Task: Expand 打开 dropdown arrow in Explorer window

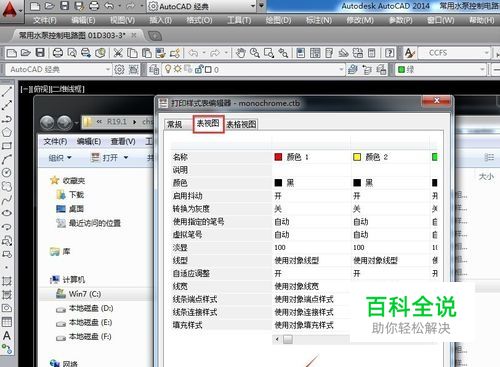Action: [126, 157]
